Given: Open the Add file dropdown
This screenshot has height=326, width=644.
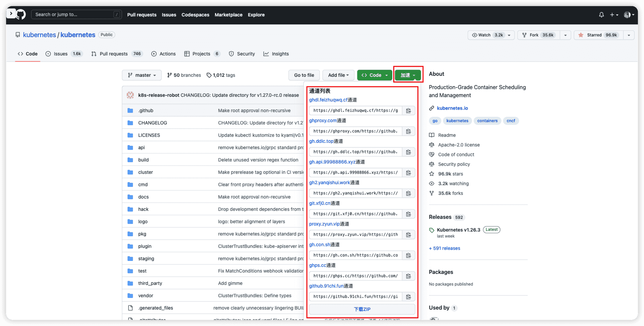Looking at the screenshot, I should click(x=338, y=75).
